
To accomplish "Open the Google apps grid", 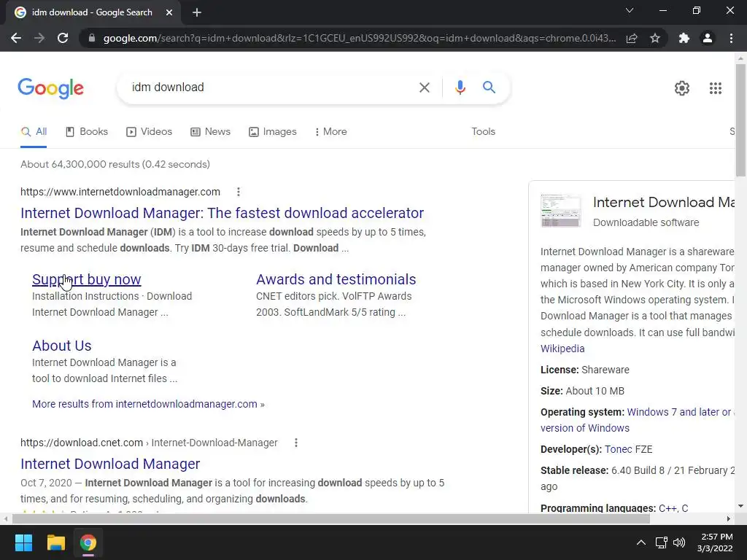I will click(x=715, y=88).
